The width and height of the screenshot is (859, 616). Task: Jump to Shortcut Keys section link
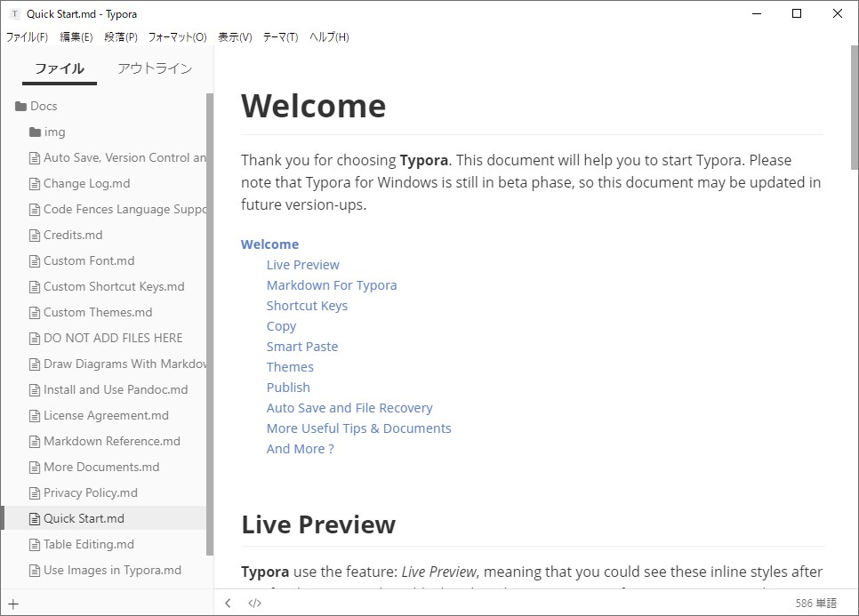point(307,306)
